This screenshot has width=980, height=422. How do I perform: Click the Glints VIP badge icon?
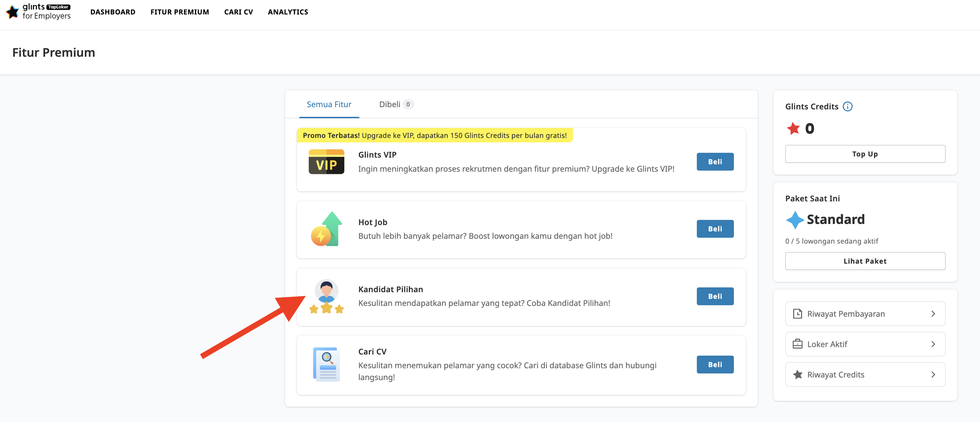326,162
